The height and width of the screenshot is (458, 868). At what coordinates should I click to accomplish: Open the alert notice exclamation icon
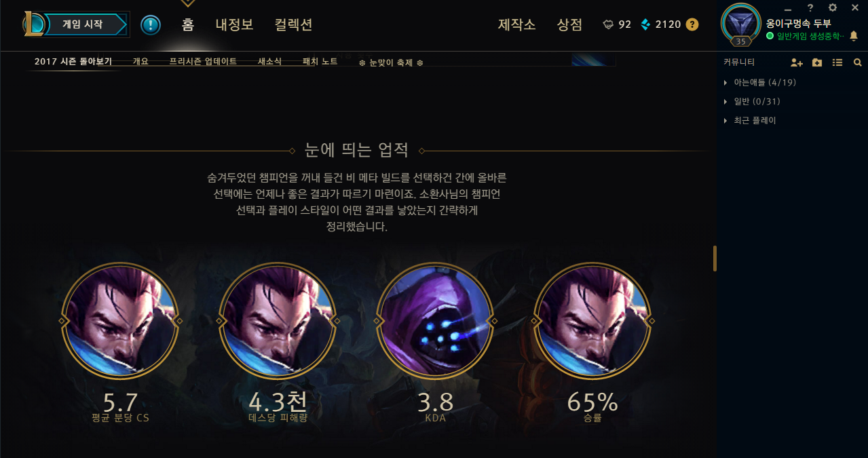151,25
